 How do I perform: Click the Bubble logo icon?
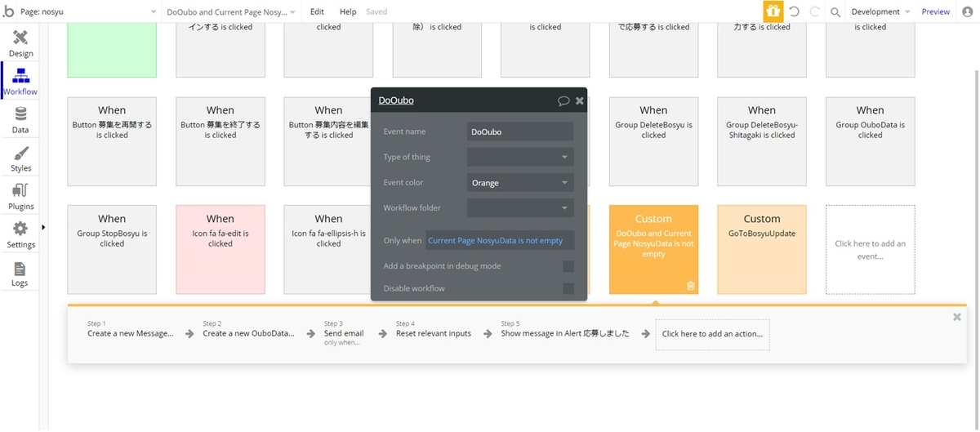coord(7,11)
